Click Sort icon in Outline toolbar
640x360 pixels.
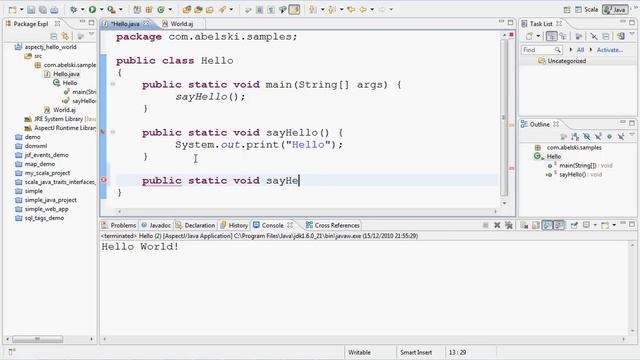pos(575,136)
